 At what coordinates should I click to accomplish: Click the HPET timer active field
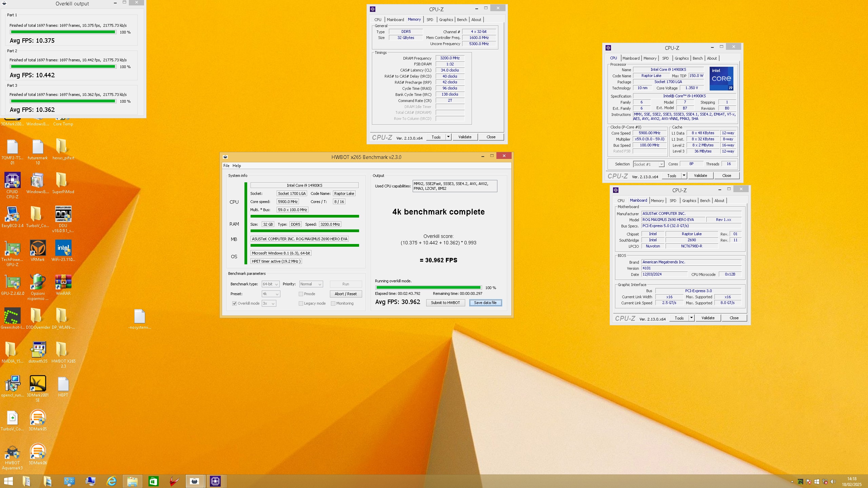tap(276, 261)
